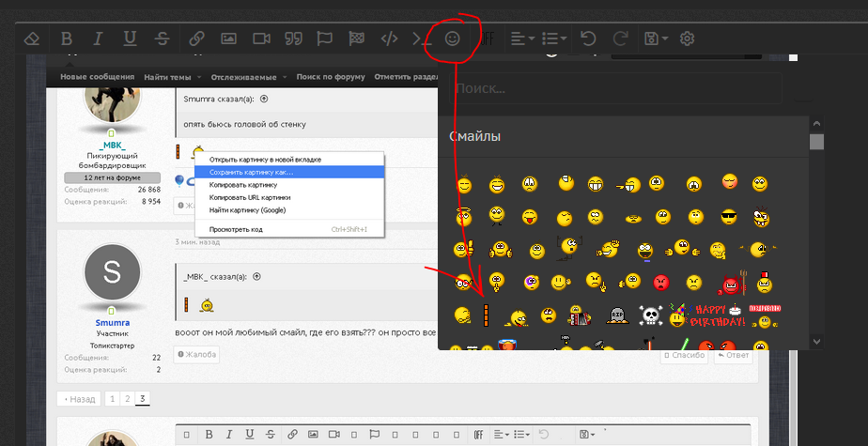The width and height of the screenshot is (868, 446).
Task: Open the editor settings gear
Action: [688, 38]
